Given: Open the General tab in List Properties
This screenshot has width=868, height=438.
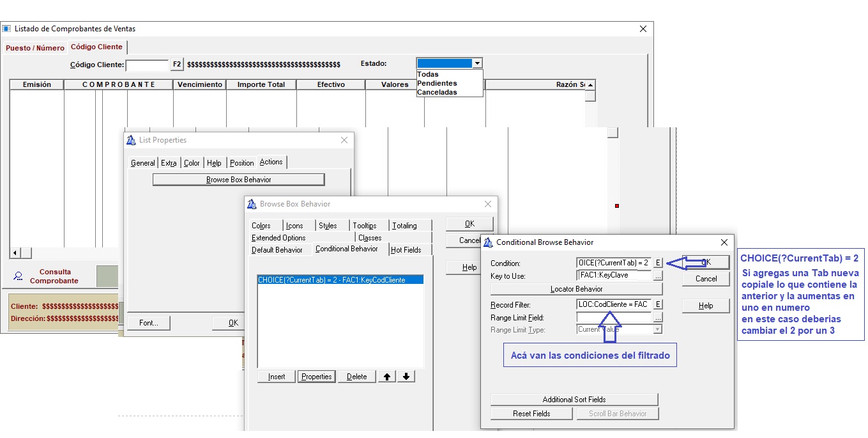Looking at the screenshot, I should (x=142, y=163).
